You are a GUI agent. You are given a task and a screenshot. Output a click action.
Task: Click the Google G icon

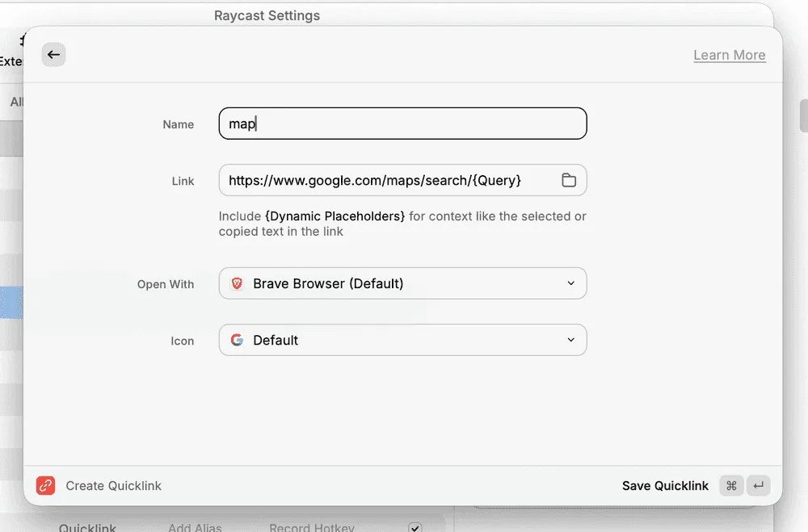(237, 340)
